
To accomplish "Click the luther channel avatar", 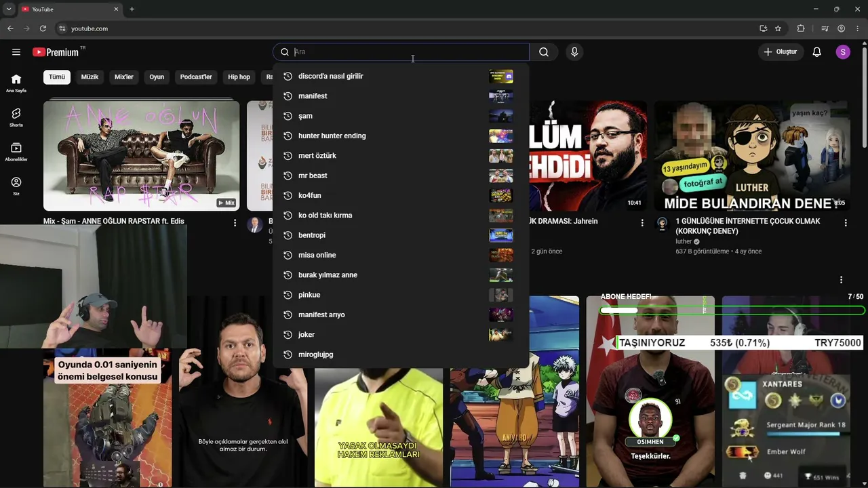I will 662,224.
